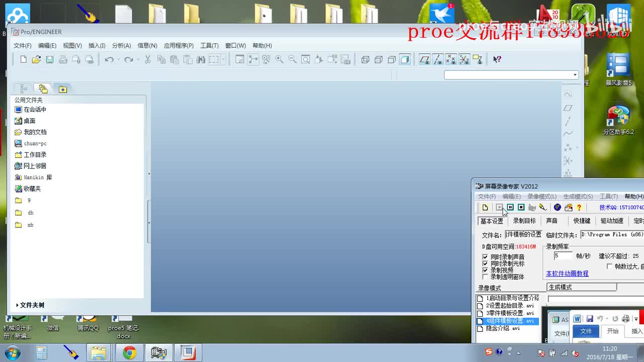This screenshot has height=362, width=644.
Task: Open 工作目录 in common folders
Action: coord(30,155)
